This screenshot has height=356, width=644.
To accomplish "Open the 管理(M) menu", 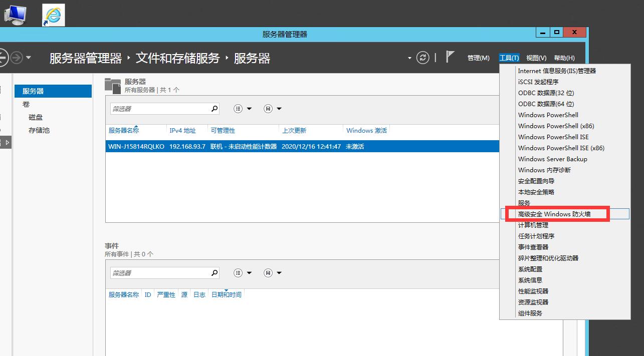I will tap(478, 58).
